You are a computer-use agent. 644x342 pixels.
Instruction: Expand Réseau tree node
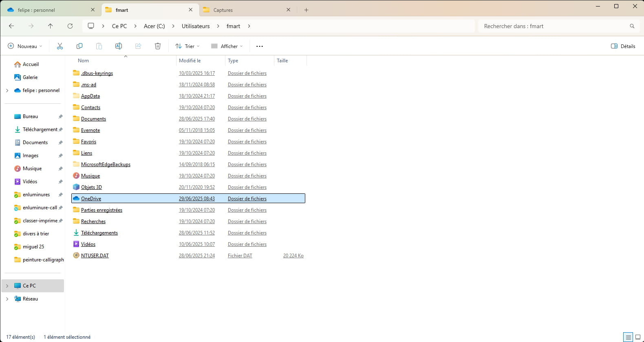coord(7,299)
